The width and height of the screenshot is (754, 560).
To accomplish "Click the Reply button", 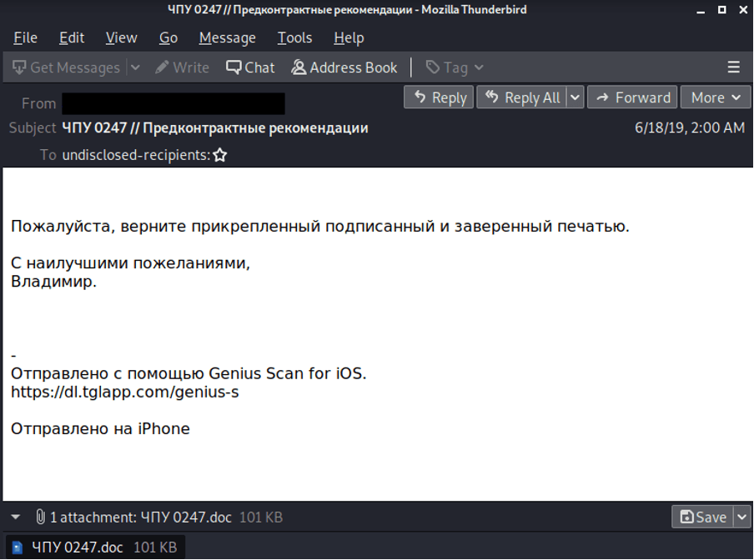I will (x=438, y=97).
